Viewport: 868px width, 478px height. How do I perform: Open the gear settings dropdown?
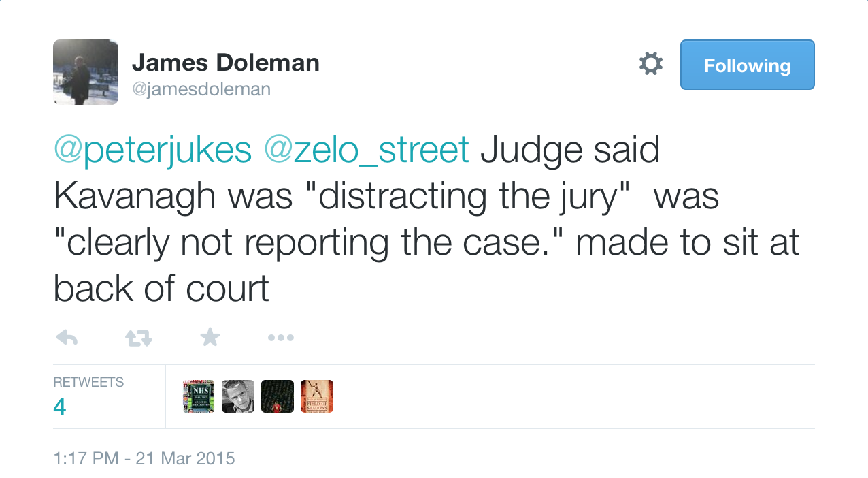(650, 65)
